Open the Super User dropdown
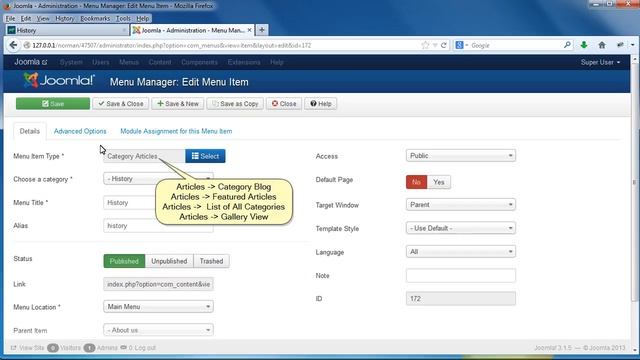This screenshot has width=640, height=360. [600, 62]
